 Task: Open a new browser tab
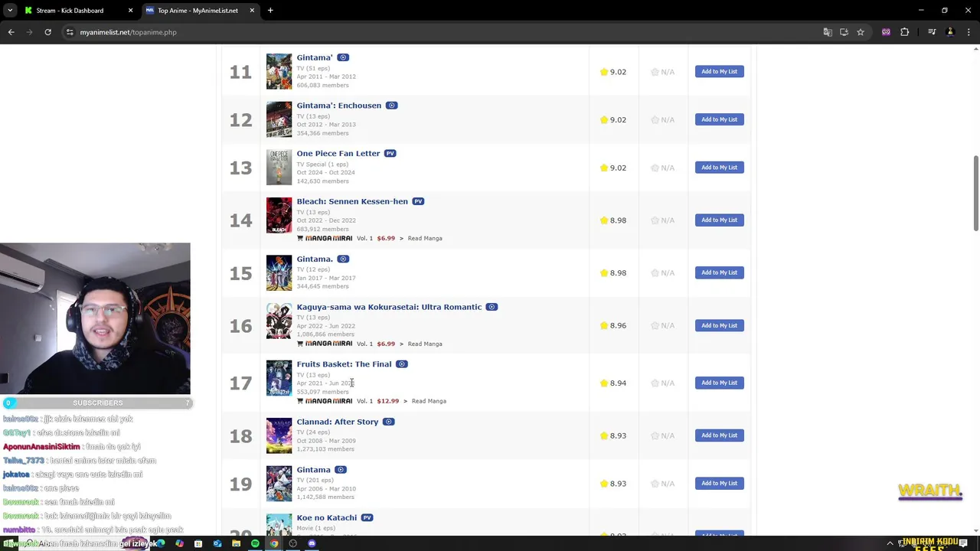(270, 11)
